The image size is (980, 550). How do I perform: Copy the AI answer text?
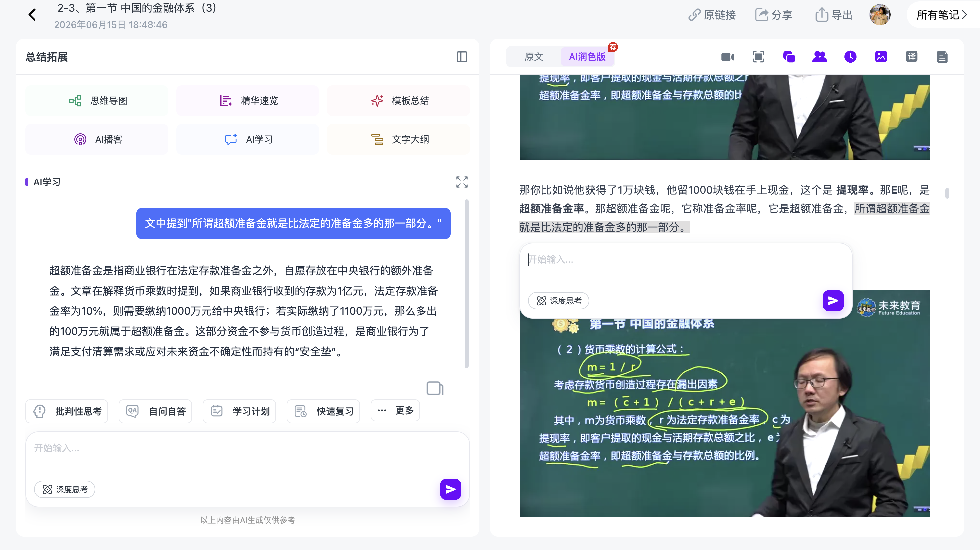point(435,388)
